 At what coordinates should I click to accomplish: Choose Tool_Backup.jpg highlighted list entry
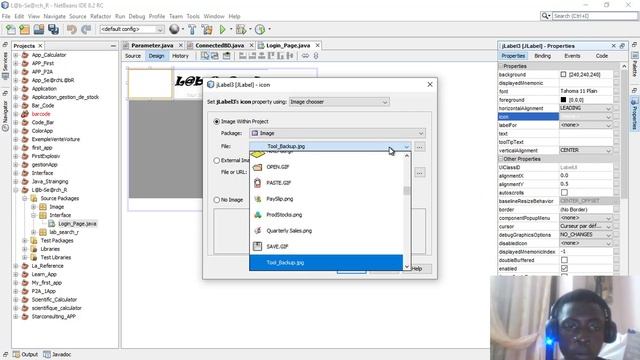pyautogui.click(x=326, y=262)
